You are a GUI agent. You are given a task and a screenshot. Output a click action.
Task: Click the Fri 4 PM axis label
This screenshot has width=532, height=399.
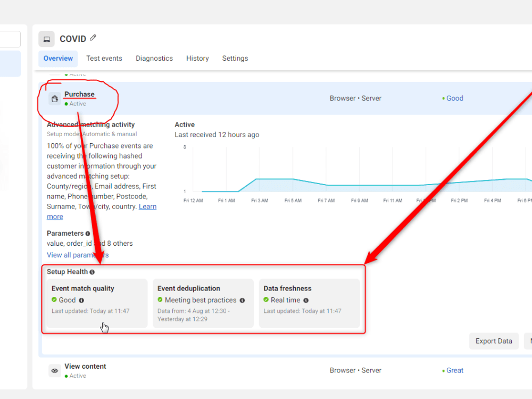point(492,201)
